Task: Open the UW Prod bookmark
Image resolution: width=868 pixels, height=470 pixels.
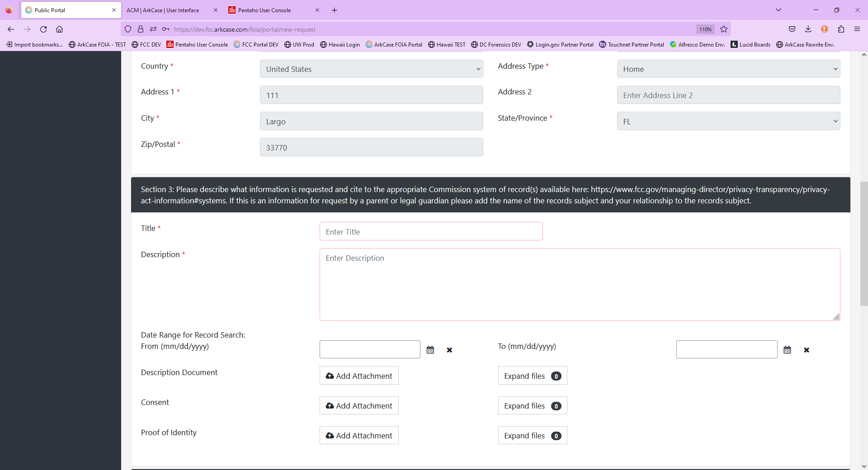Action: [x=299, y=45]
